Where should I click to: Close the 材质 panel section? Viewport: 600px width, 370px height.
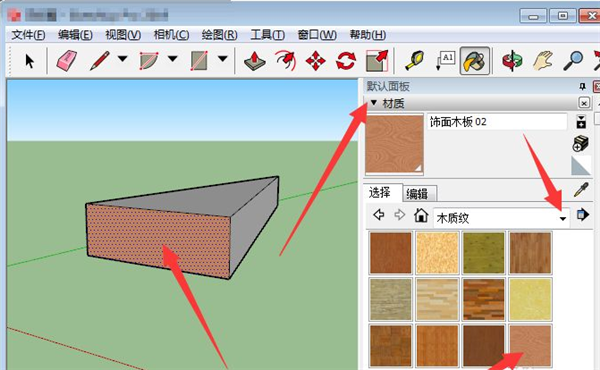coord(584,103)
